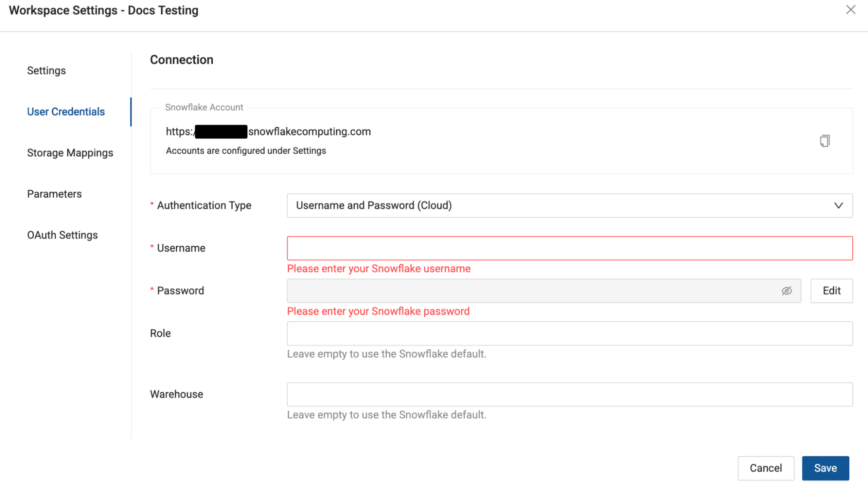The image size is (868, 502).
Task: Go to Storage Mappings
Action: pos(70,152)
